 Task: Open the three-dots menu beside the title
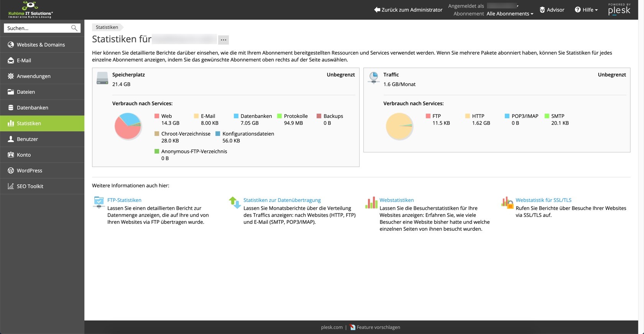click(x=223, y=40)
